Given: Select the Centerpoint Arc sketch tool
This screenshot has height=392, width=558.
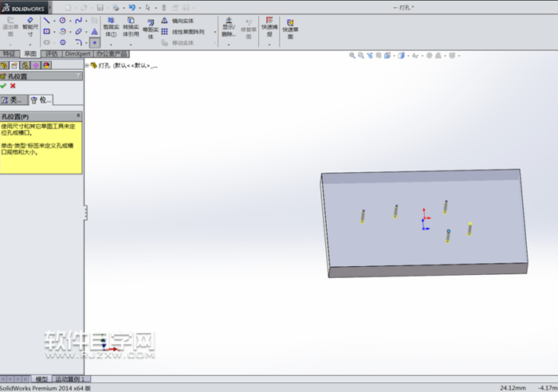Looking at the screenshot, I should point(63,32).
